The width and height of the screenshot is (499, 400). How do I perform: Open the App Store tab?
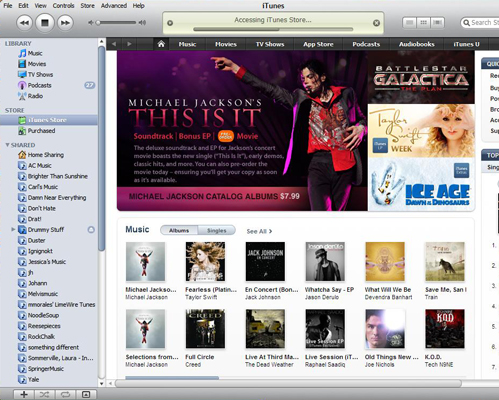[318, 44]
